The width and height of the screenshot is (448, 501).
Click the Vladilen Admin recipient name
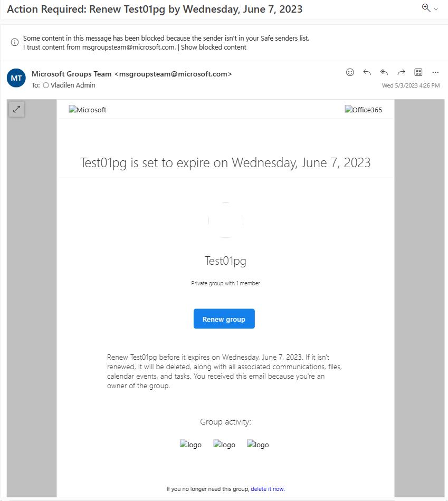click(x=73, y=85)
